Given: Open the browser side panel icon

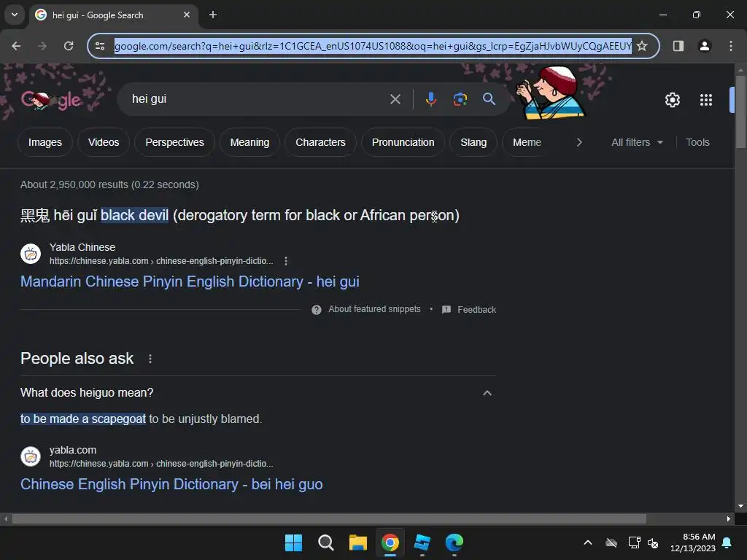Looking at the screenshot, I should click(x=678, y=46).
